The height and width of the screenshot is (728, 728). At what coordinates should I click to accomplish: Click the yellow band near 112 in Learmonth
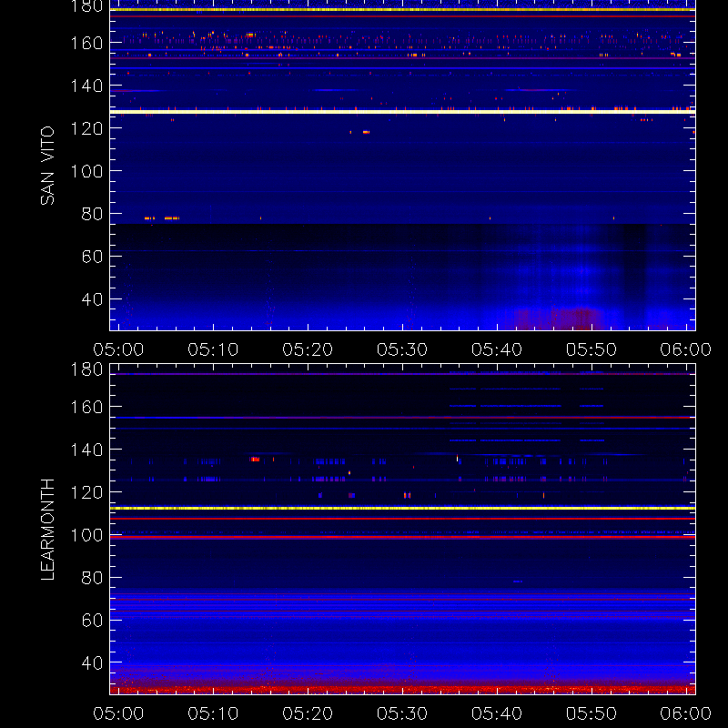coord(402,509)
